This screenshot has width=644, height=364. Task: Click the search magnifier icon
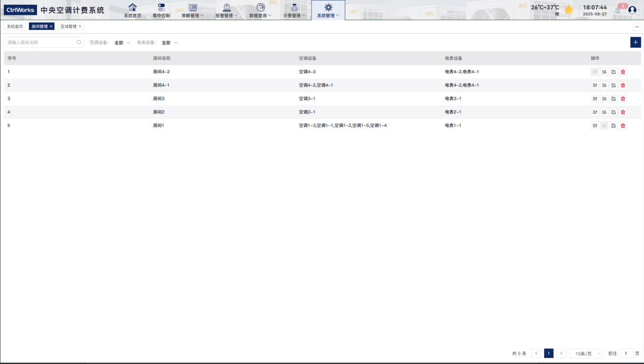79,43
